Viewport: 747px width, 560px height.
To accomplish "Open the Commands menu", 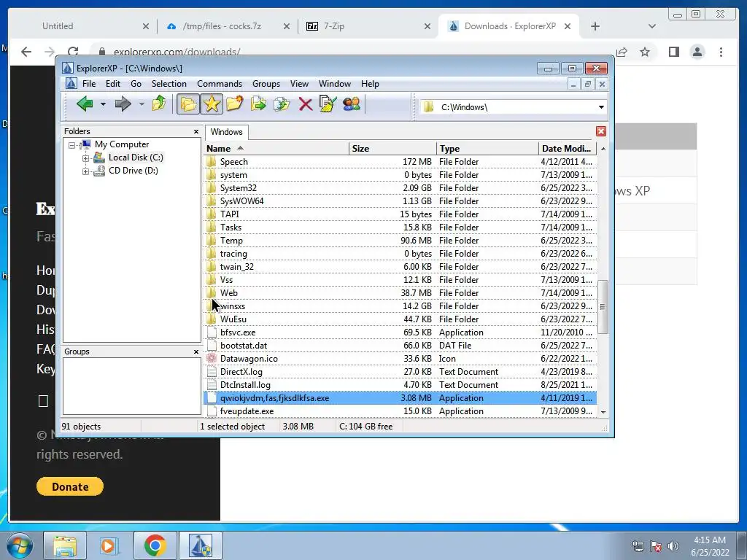I will point(220,84).
